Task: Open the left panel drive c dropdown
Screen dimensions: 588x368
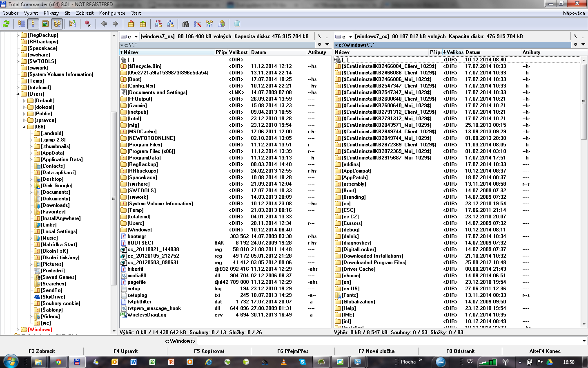Action: pyautogui.click(x=130, y=36)
